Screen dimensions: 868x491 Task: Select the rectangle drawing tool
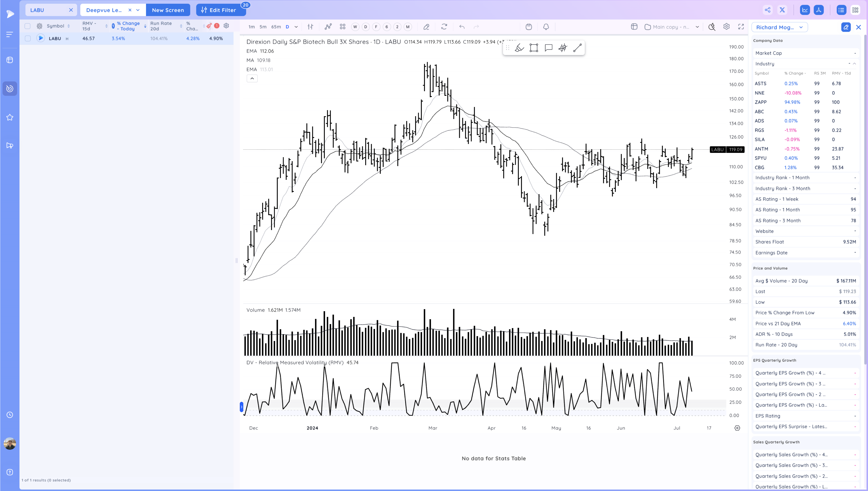click(x=534, y=48)
